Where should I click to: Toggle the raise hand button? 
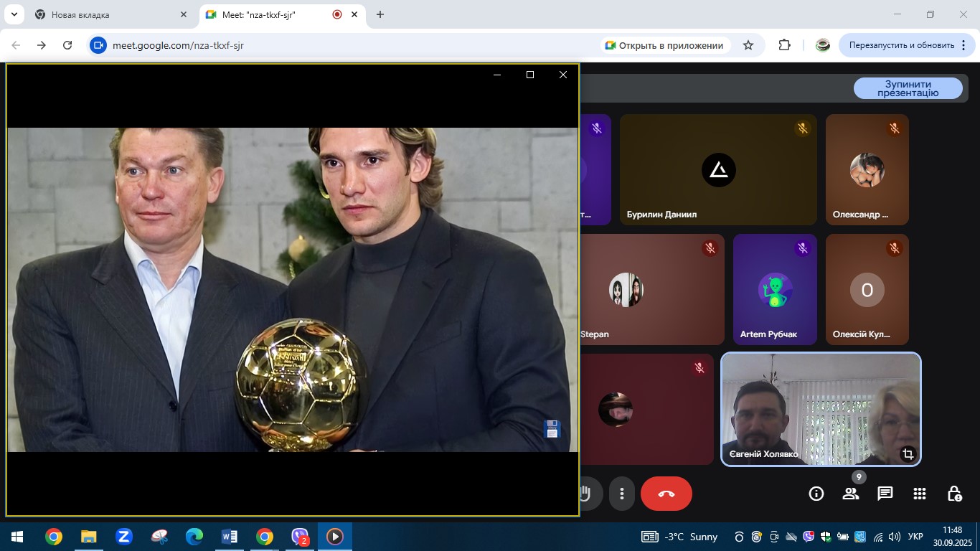[x=587, y=494]
